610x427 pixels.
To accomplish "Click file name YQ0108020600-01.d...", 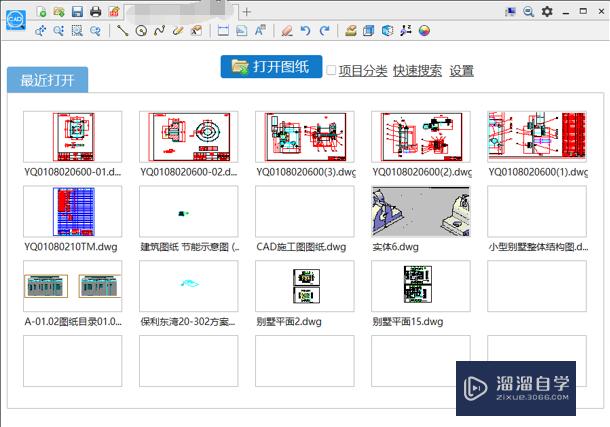I will [x=73, y=172].
